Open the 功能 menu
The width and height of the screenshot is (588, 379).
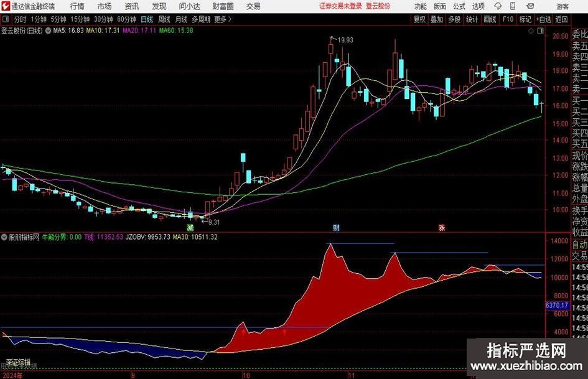tap(421, 6)
